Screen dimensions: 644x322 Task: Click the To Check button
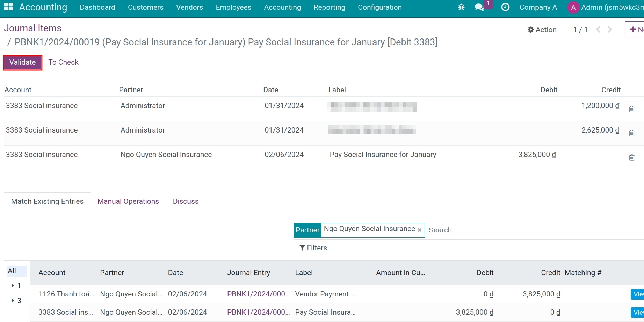click(x=64, y=62)
